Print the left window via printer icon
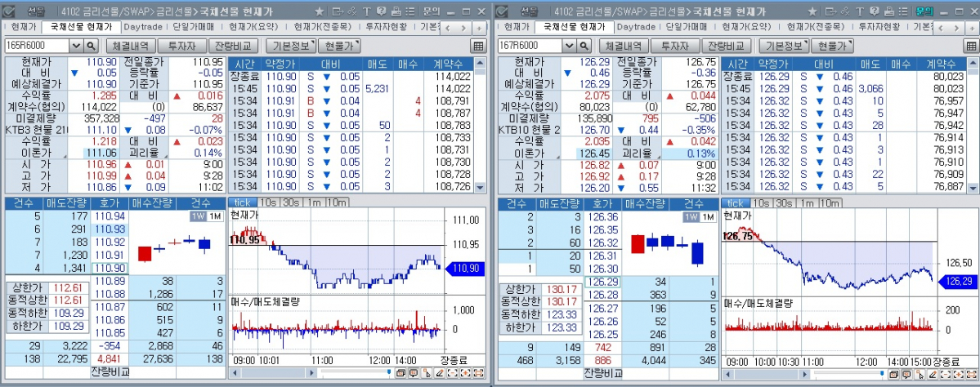This screenshot has width=980, height=387. tap(396, 11)
